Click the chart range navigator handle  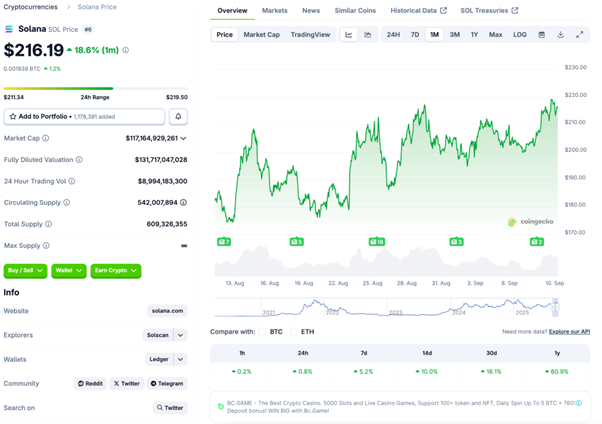[x=555, y=307]
